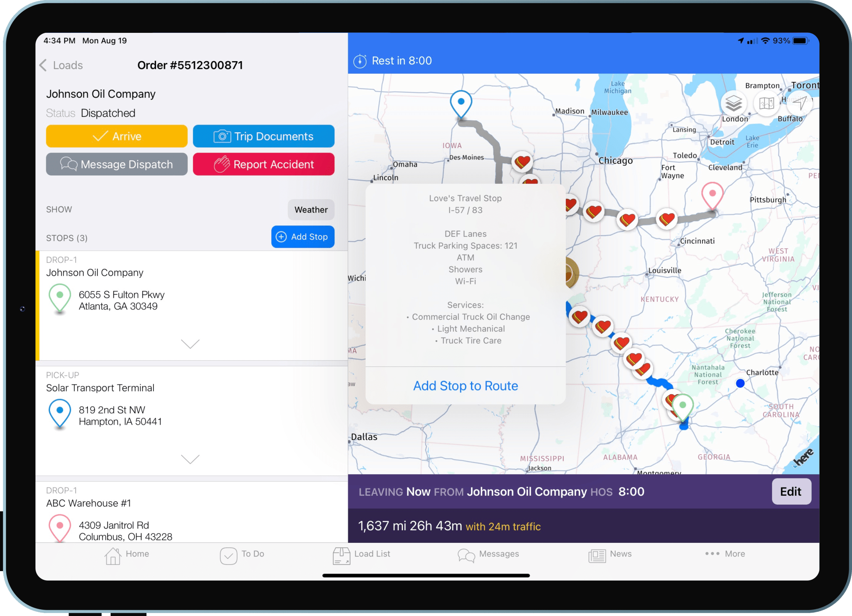Select the green pickup pin near Charlotte

click(683, 404)
